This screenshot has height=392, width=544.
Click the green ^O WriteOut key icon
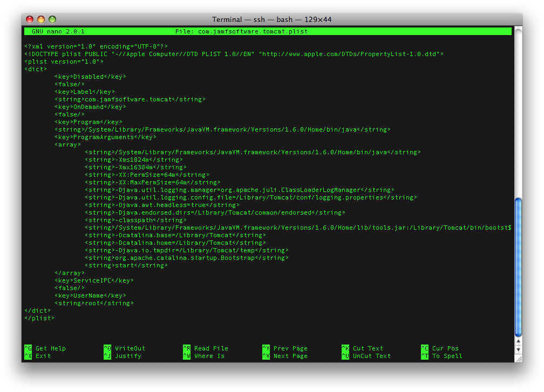[x=106, y=348]
